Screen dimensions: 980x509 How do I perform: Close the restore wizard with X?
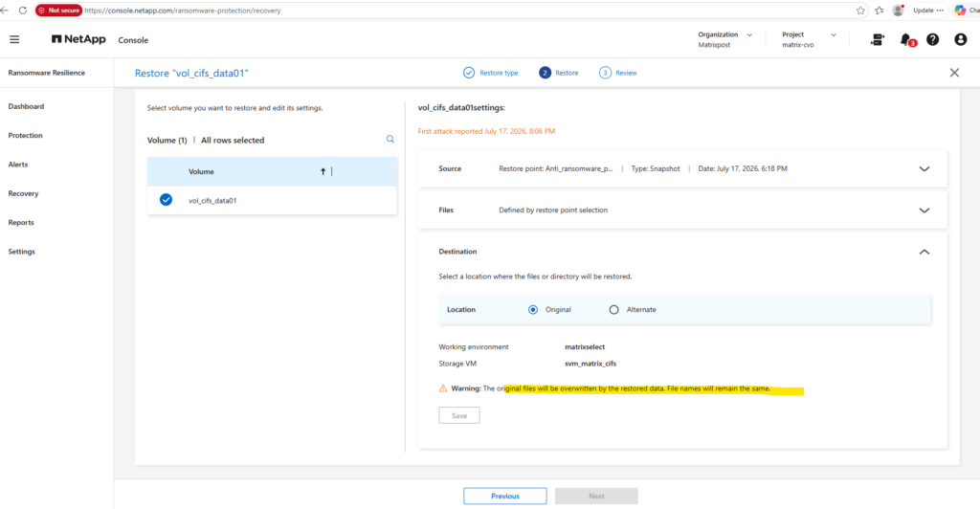(x=954, y=73)
